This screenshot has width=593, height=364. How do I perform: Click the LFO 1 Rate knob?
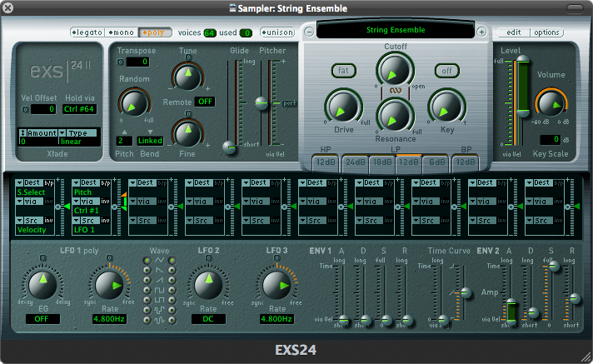[109, 285]
